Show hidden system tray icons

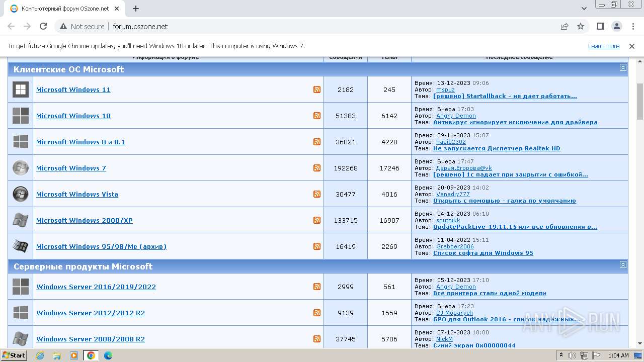(561, 355)
